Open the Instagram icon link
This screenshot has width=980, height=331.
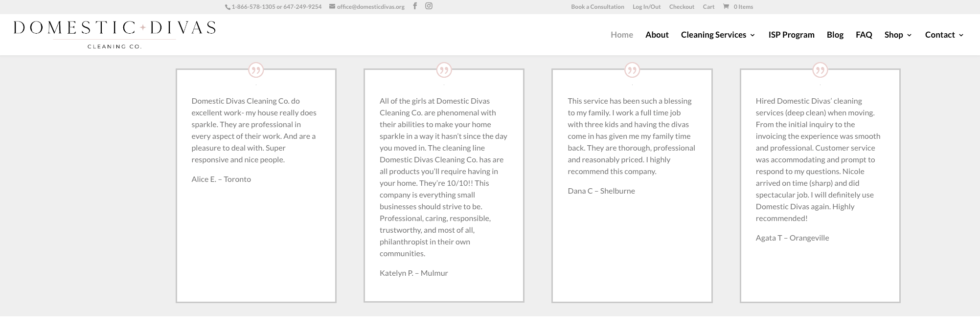[429, 6]
